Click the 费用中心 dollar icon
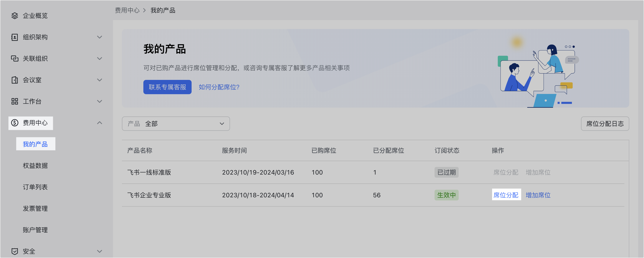Image resolution: width=644 pixels, height=258 pixels. click(x=15, y=123)
